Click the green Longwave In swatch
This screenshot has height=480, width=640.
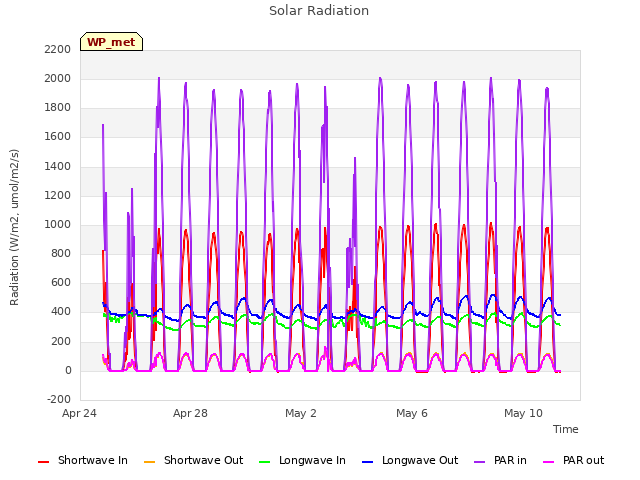point(264,462)
